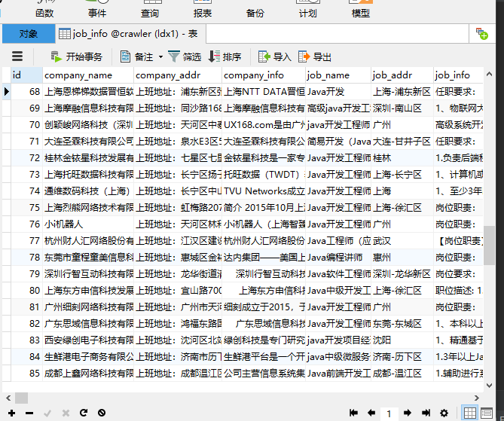Click the 备注 memo button
Screen dimensions: 504x421
[137, 57]
